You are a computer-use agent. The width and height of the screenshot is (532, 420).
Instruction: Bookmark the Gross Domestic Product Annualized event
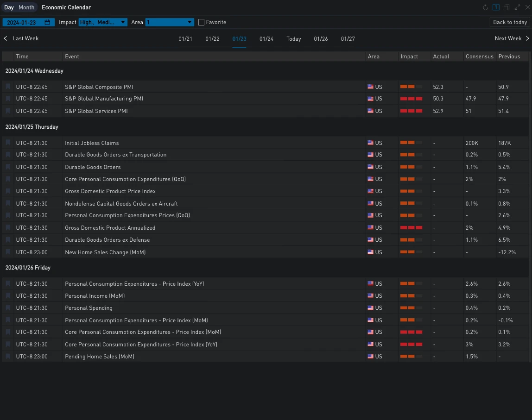pos(8,227)
